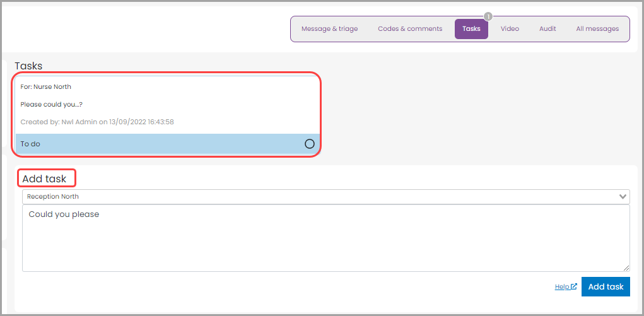
Task: Go to the Audit tab
Action: coord(547,29)
